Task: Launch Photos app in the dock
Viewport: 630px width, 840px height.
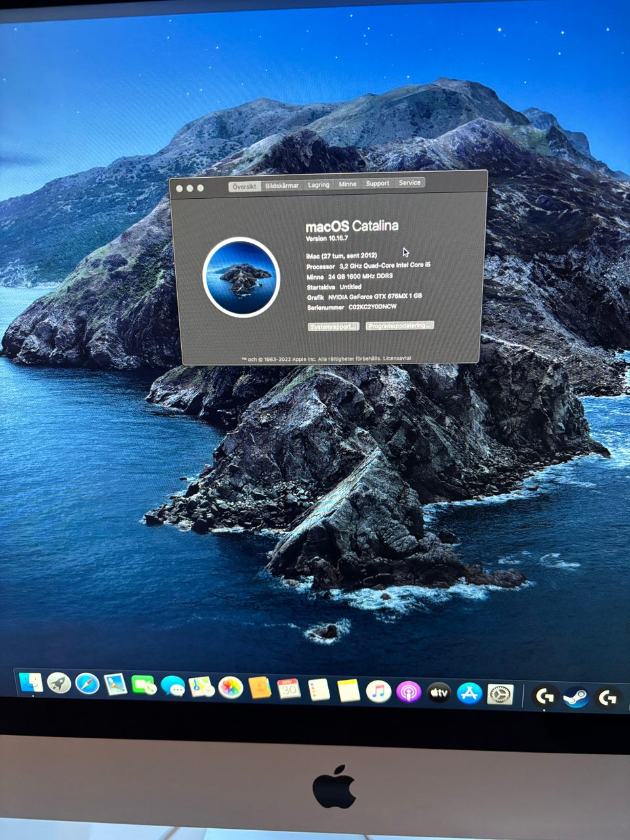Action: pos(230,688)
